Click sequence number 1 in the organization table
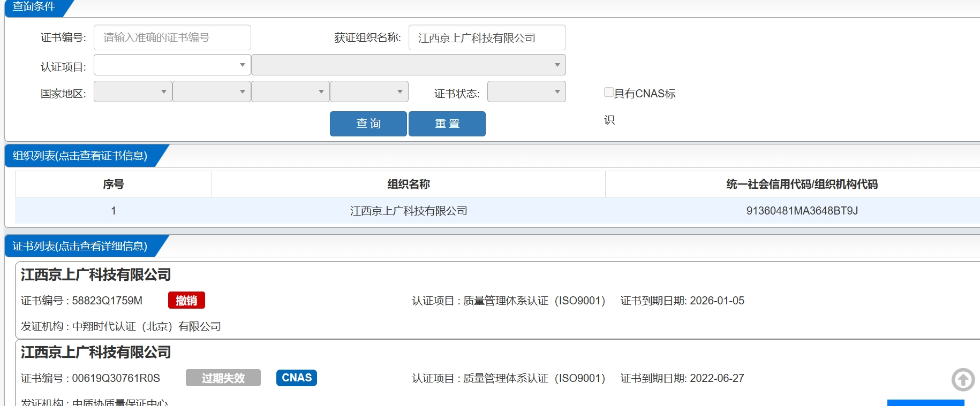Screen dimensions: 980x406 [114, 211]
